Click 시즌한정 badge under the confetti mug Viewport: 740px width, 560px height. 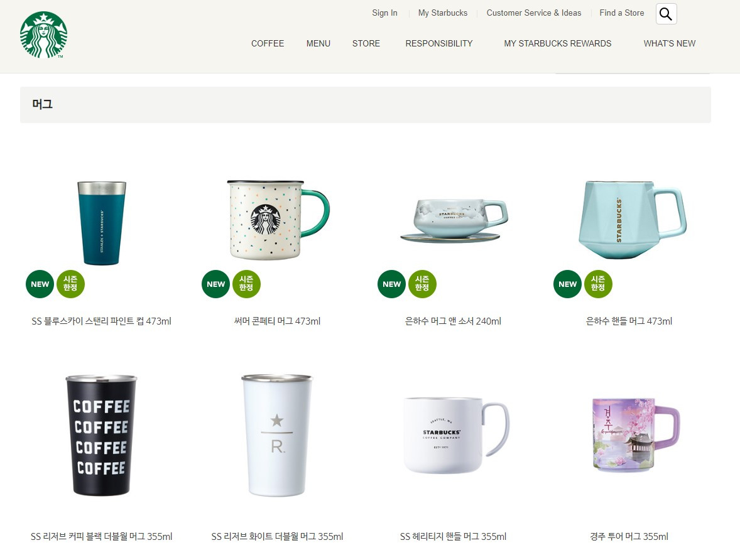[246, 284]
